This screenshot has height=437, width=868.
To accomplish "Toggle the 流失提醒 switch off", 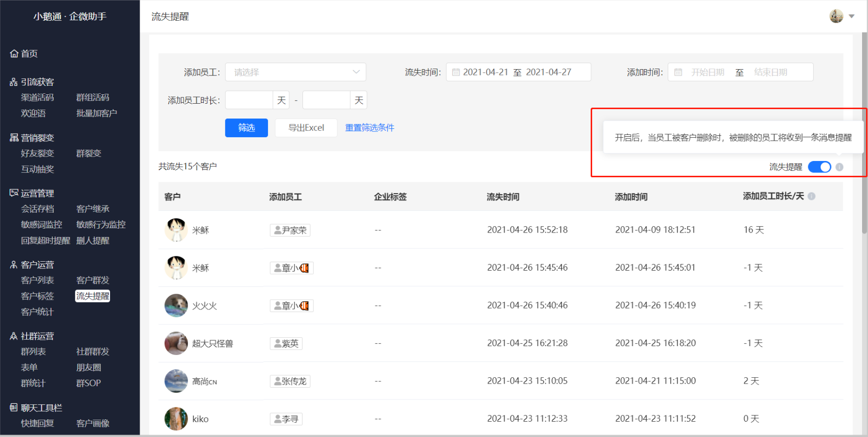I will click(819, 167).
